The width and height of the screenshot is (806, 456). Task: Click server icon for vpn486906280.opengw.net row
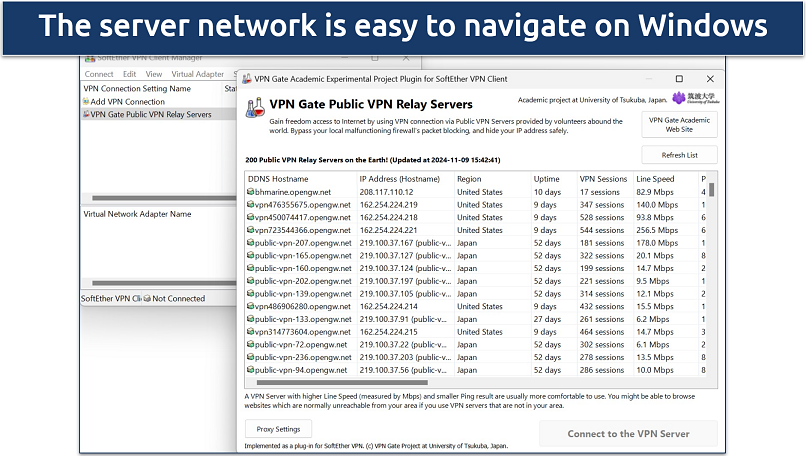click(x=250, y=306)
